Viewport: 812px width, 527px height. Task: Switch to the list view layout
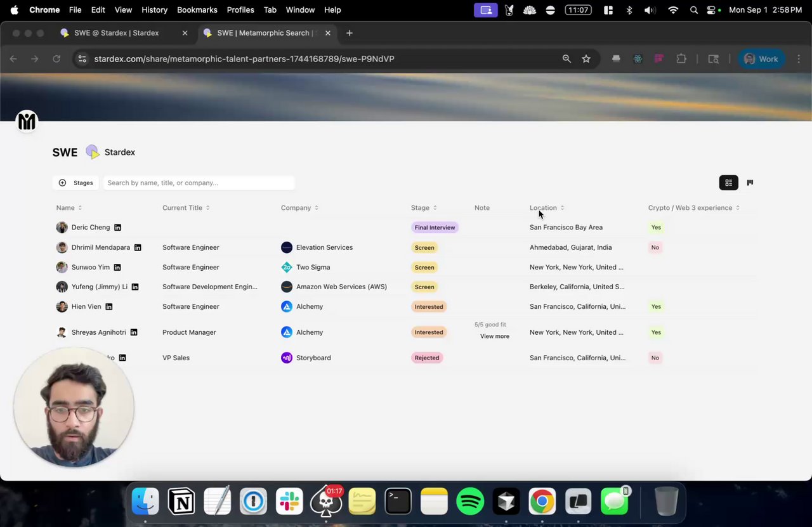pyautogui.click(x=728, y=183)
